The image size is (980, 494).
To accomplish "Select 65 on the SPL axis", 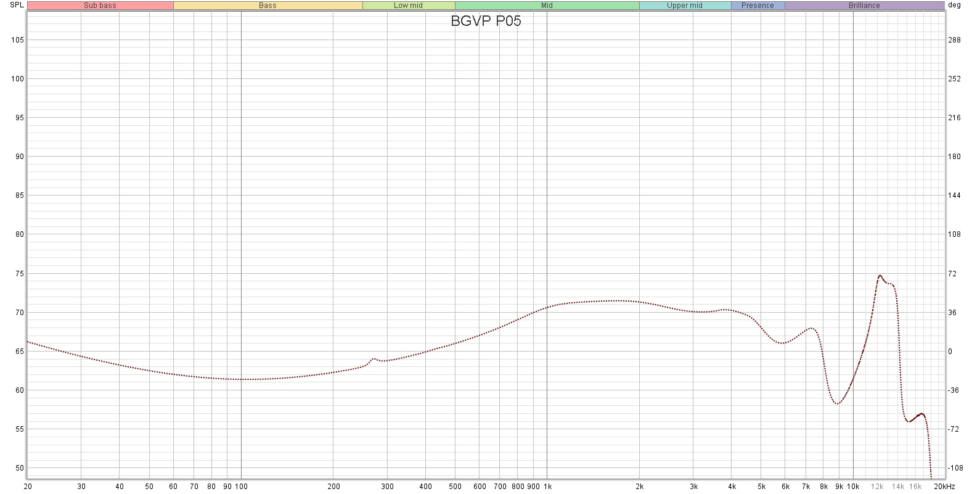I will click(20, 352).
